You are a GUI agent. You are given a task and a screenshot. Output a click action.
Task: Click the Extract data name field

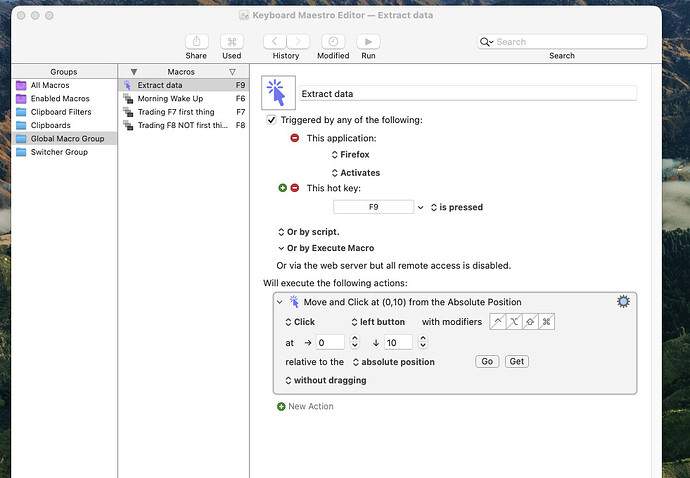468,93
